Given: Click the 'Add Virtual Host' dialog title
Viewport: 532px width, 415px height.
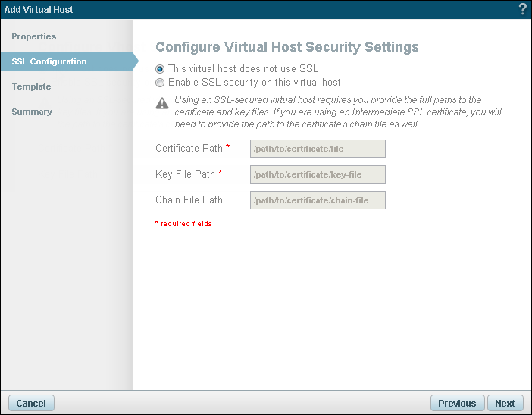Looking at the screenshot, I should tap(39, 9).
